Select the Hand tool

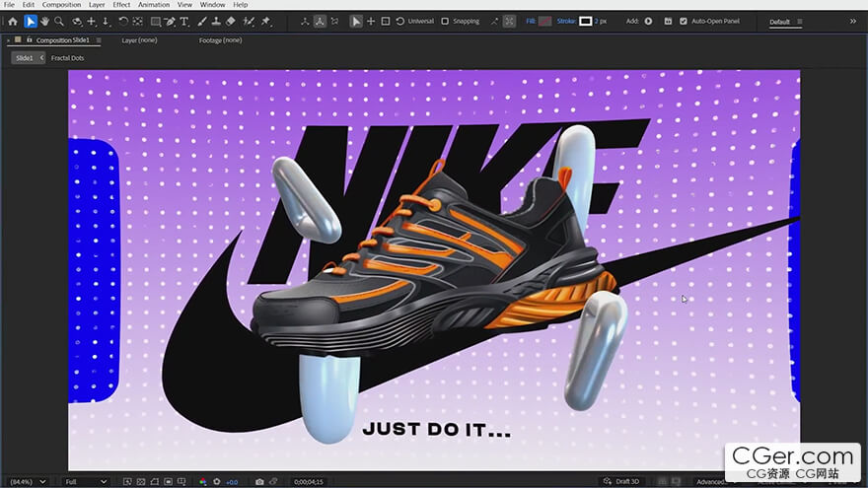pyautogui.click(x=44, y=22)
